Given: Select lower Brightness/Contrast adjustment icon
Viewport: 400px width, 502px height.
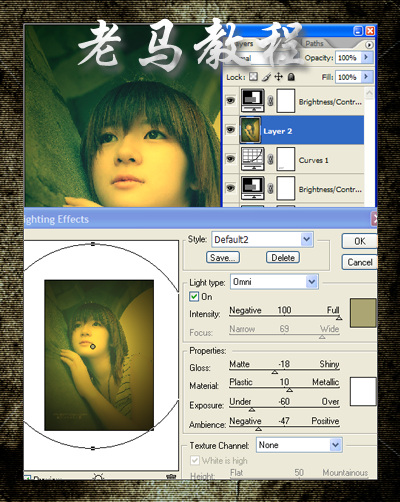Looking at the screenshot, I should pyautogui.click(x=253, y=188).
